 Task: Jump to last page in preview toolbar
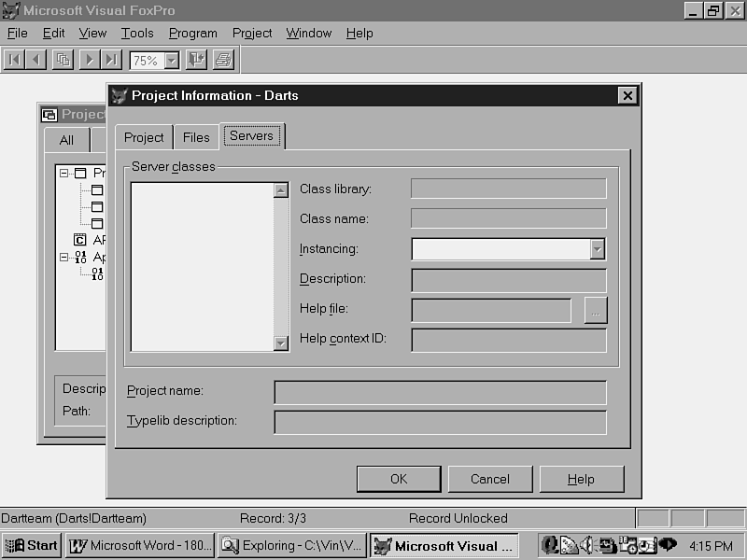coord(111,60)
